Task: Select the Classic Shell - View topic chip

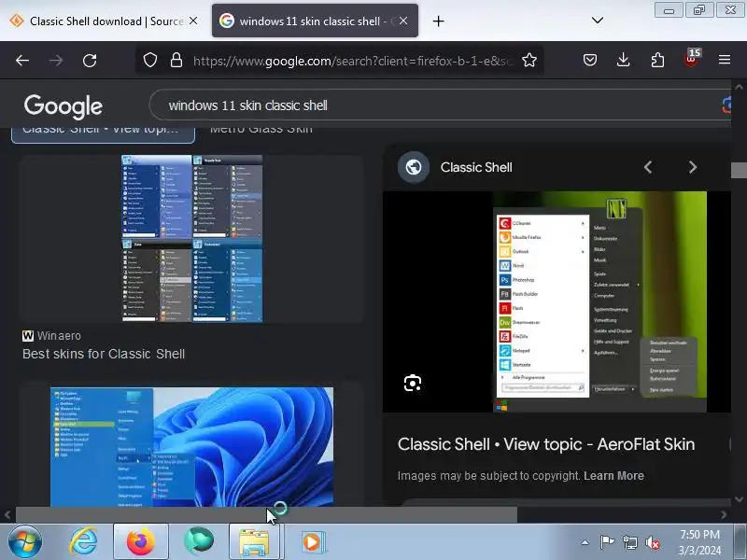Action: [103, 133]
